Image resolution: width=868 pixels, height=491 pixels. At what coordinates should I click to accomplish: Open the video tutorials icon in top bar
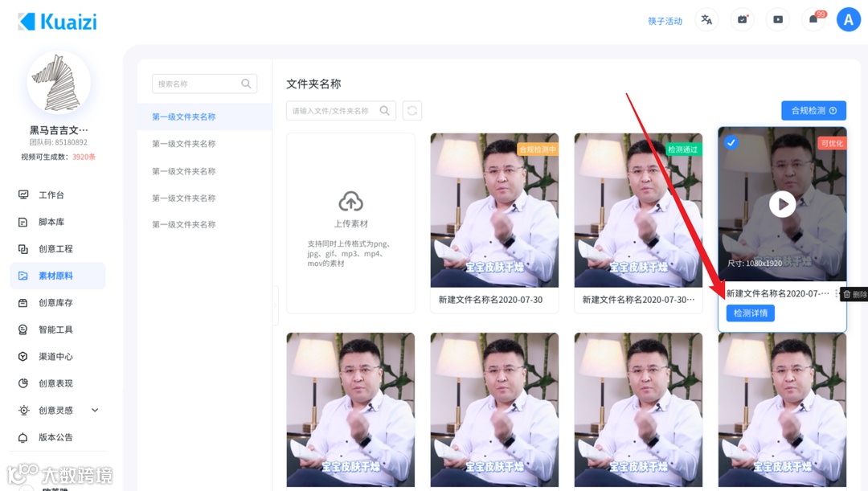tap(777, 18)
